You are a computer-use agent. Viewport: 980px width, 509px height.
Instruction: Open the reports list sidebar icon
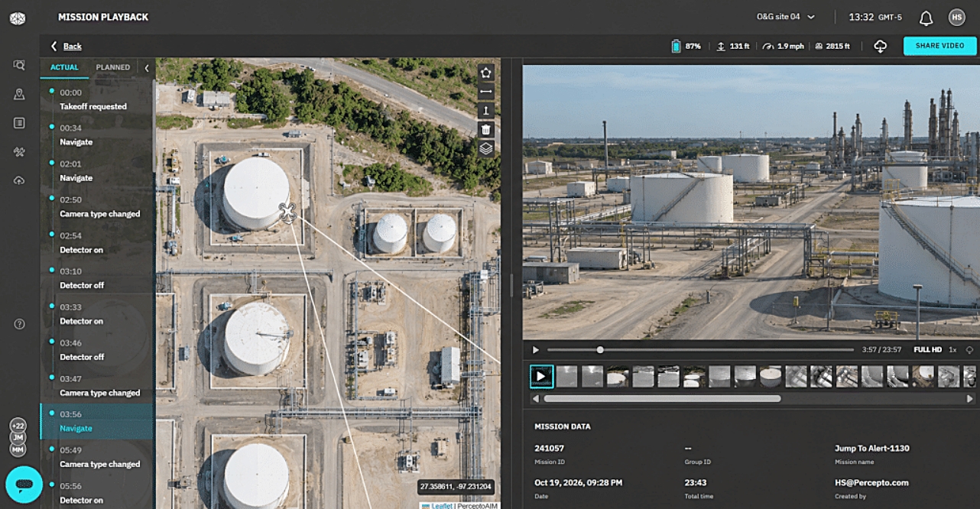tap(19, 123)
